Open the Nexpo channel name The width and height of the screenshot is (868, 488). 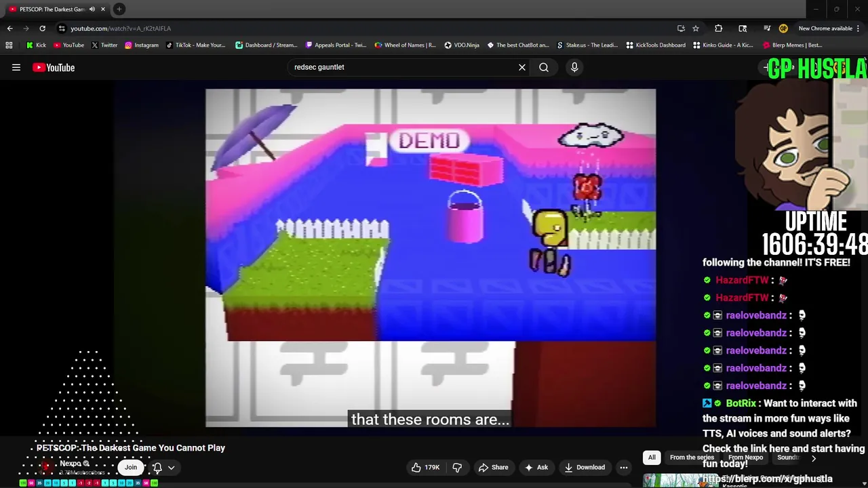pyautogui.click(x=71, y=464)
